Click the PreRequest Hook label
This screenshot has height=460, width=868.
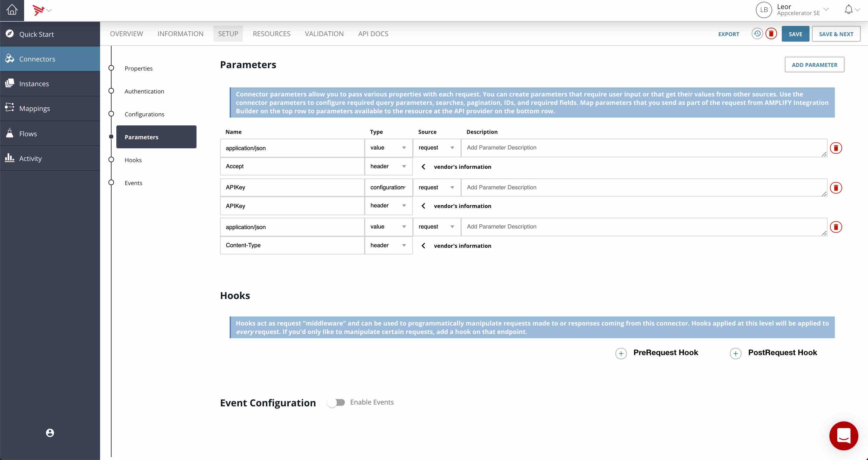pyautogui.click(x=665, y=352)
